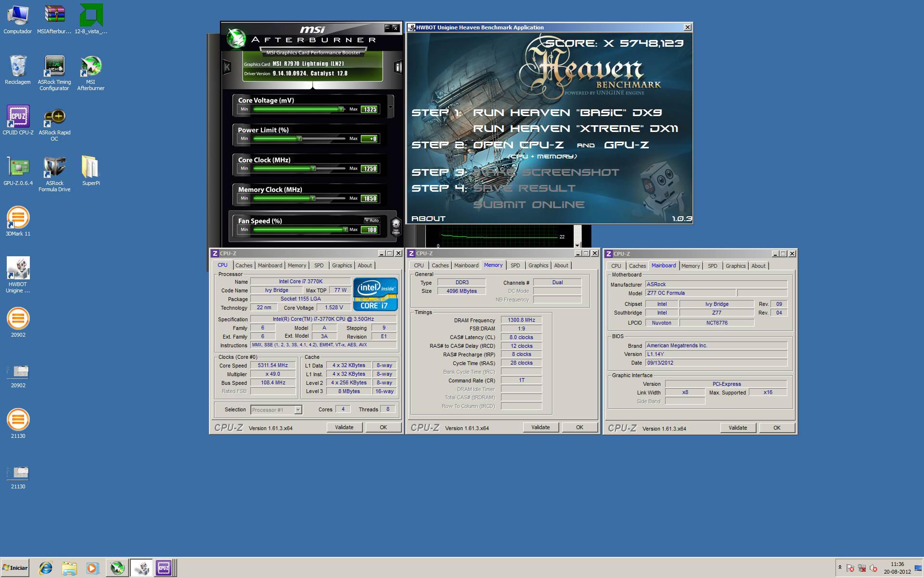Select the Memory tab in the Mainboard CPU-Z window

tap(691, 266)
